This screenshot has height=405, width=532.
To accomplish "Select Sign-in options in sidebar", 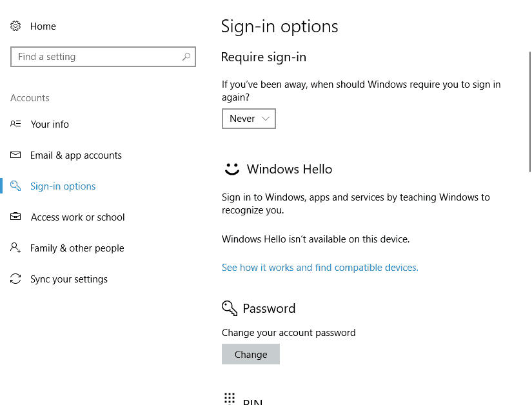I will 63,186.
